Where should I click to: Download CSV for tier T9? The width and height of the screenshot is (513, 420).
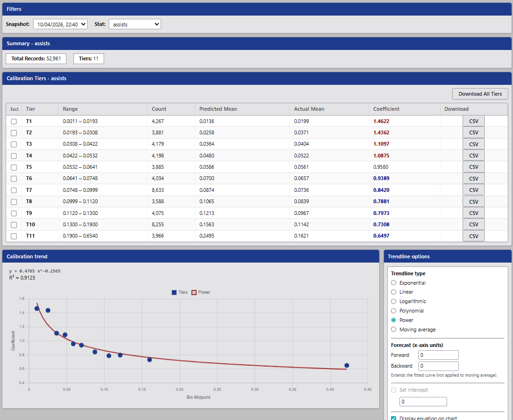coord(473,213)
